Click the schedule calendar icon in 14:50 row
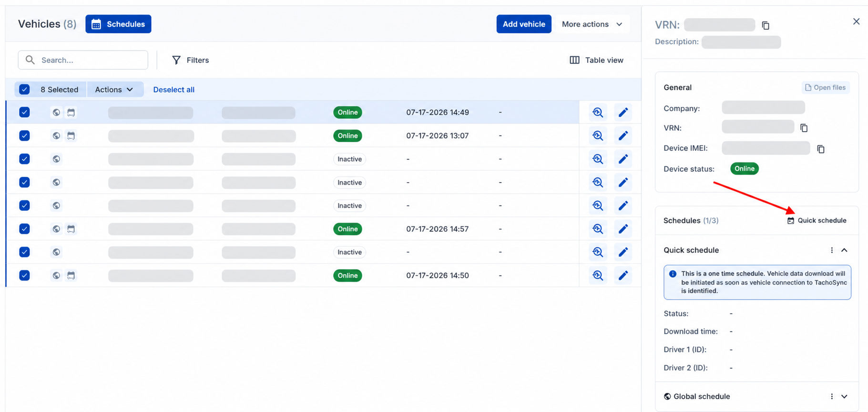The image size is (868, 412). tap(71, 276)
